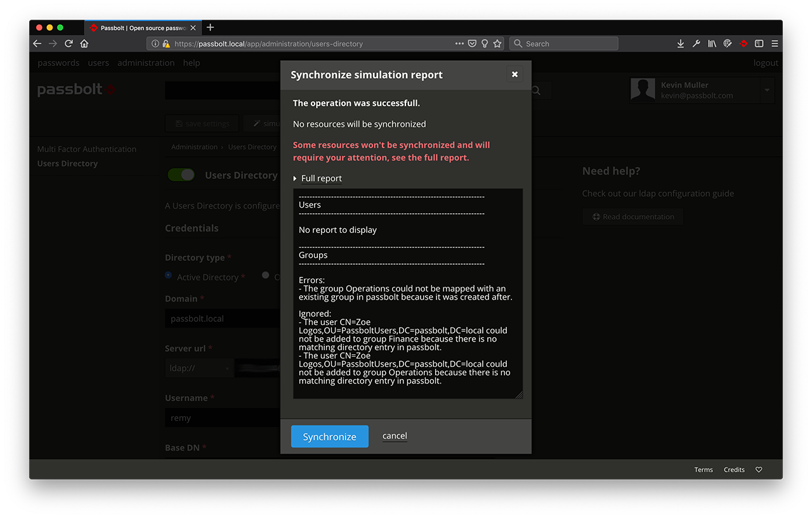Viewport: 812px width, 518px height.
Task: Close the Synchronize simulation report dialog
Action: click(514, 74)
